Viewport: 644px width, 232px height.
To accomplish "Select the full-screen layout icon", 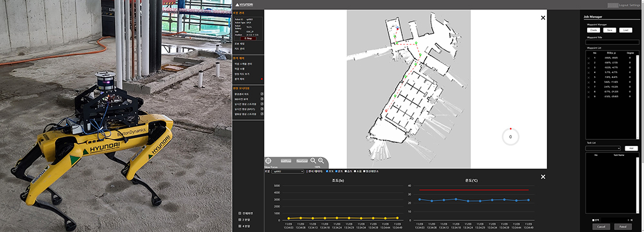I will (240, 213).
